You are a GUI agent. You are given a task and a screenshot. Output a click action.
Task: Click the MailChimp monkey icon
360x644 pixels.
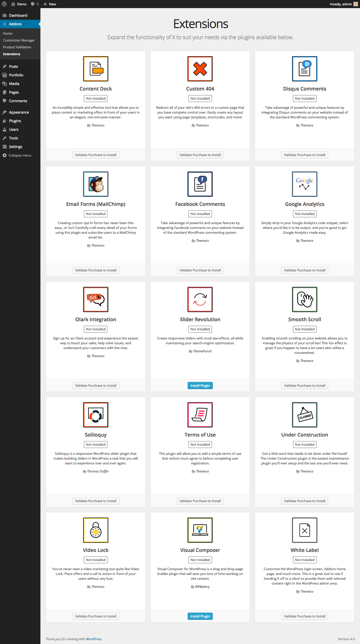[x=95, y=184]
